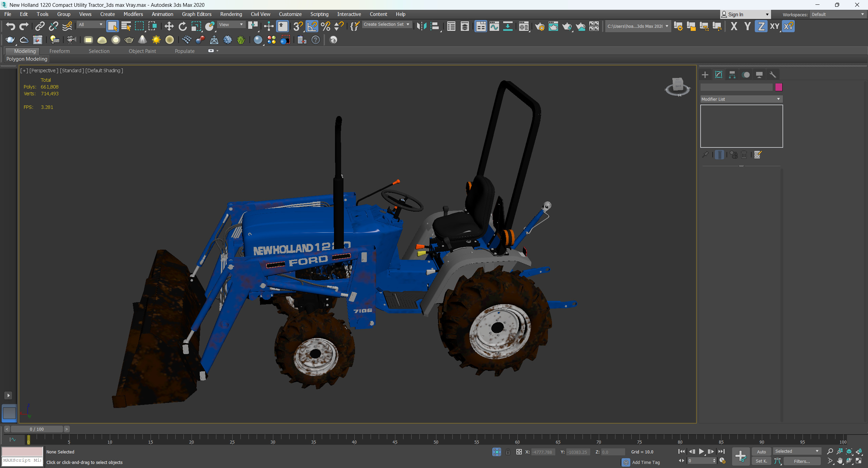Image resolution: width=868 pixels, height=468 pixels.
Task: Open Key Filters dialog
Action: 802,461
